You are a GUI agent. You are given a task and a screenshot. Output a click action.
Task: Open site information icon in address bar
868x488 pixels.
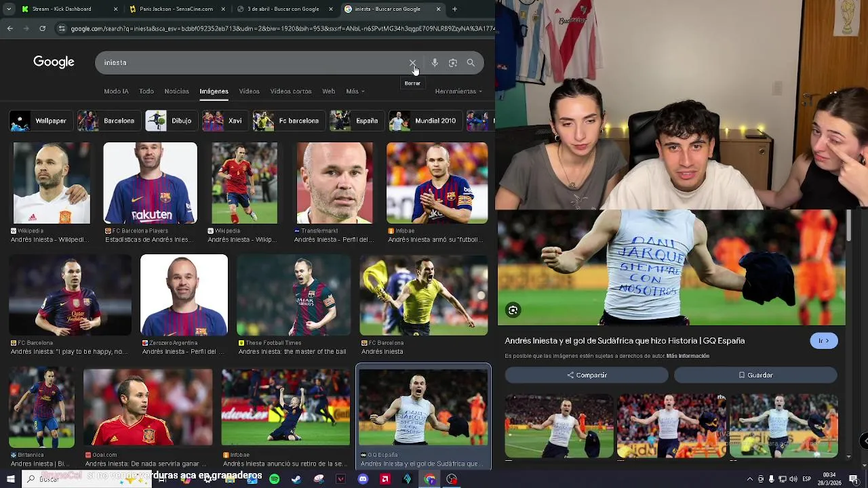[62, 28]
